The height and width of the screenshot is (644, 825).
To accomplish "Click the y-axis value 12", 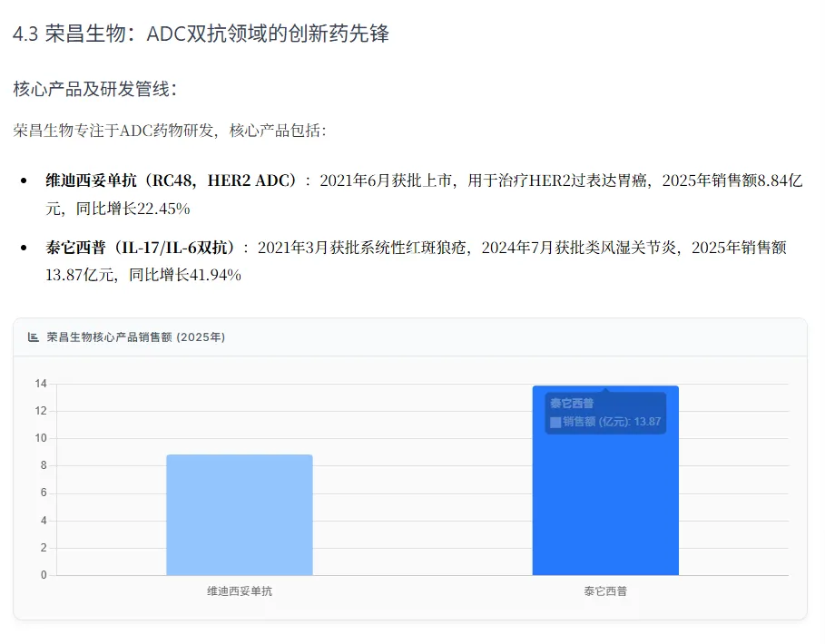I will 41,411.
